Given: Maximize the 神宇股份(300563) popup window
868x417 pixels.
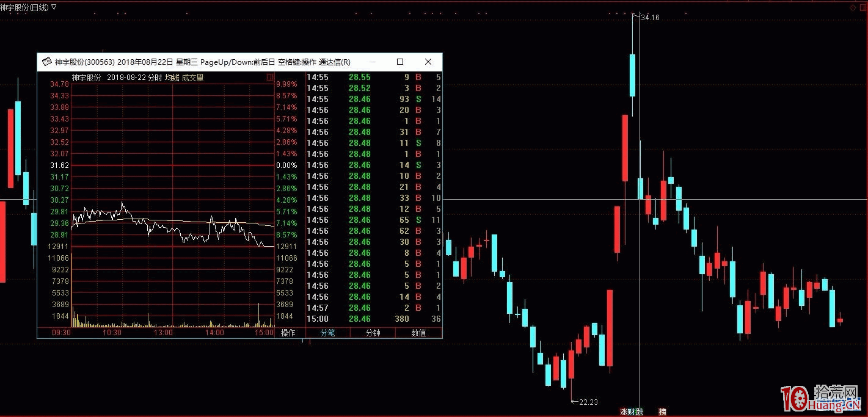Looking at the screenshot, I should 400,62.
